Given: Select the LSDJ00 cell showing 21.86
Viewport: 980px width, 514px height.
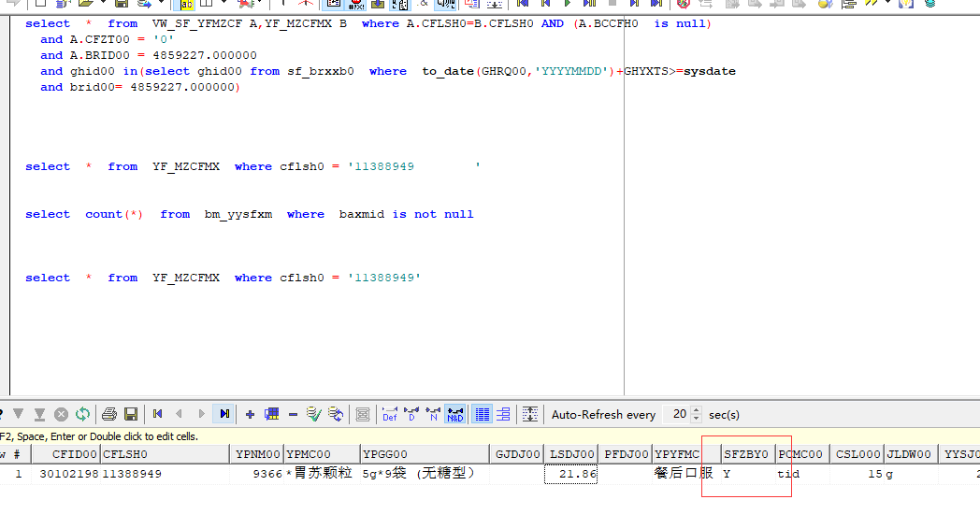Looking at the screenshot, I should point(571,474).
